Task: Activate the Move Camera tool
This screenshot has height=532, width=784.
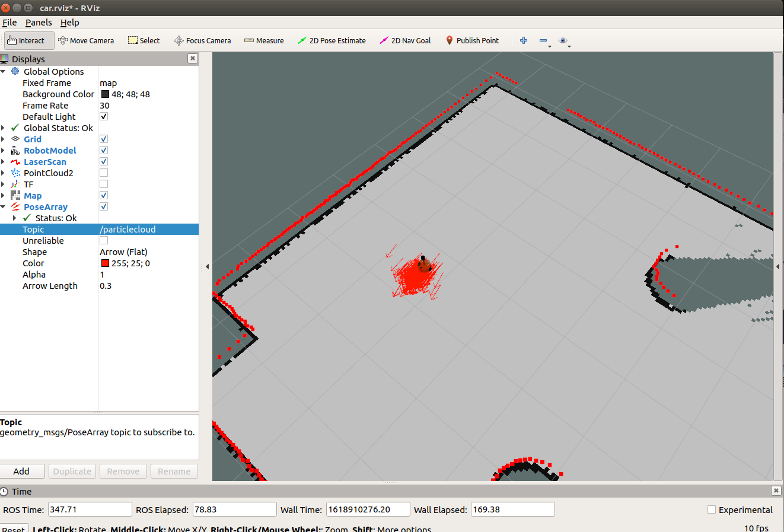Action: click(x=86, y=40)
